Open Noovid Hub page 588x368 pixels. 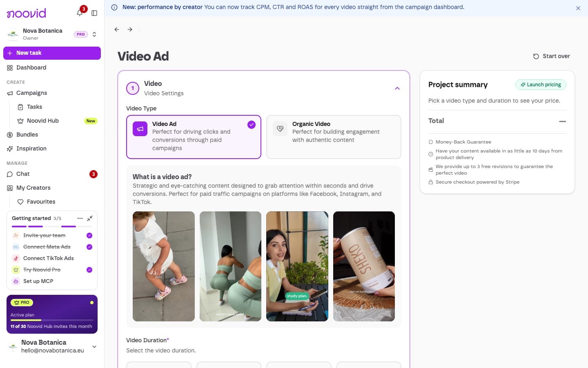pos(57,121)
